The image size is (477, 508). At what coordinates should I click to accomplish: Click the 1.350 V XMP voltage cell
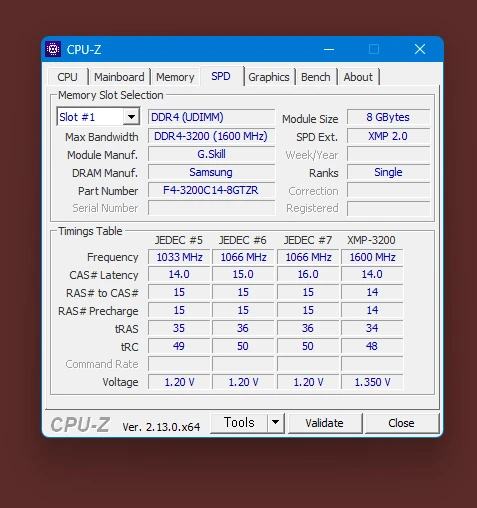click(372, 382)
